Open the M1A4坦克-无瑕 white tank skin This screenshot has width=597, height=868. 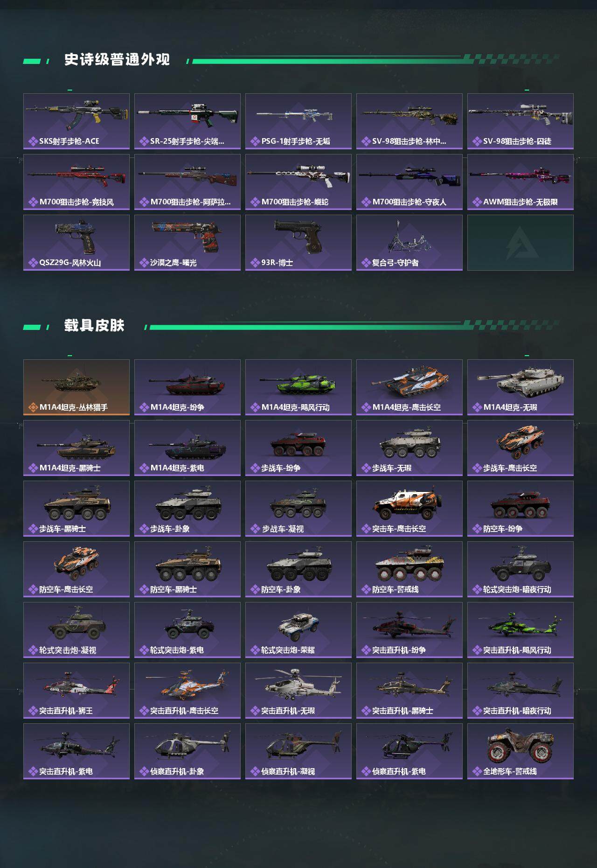(521, 387)
